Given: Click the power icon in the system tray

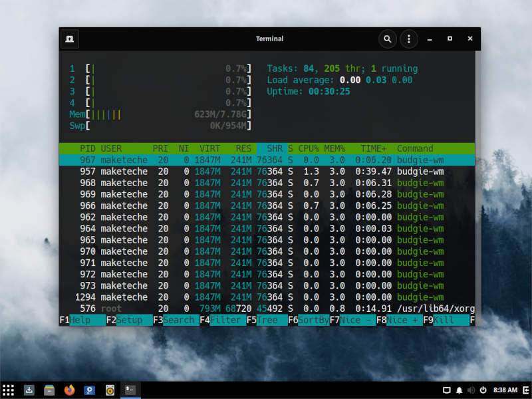Looking at the screenshot, I should pos(483,390).
